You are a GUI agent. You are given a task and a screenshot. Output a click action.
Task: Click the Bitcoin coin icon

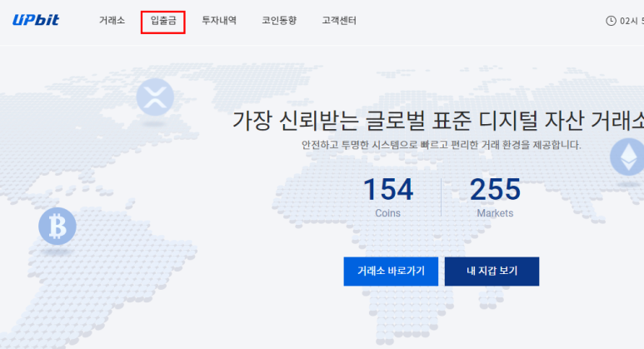[57, 227]
